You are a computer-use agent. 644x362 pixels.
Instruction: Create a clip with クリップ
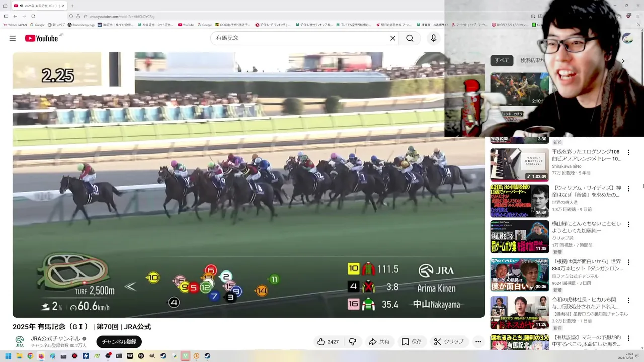pos(449,342)
